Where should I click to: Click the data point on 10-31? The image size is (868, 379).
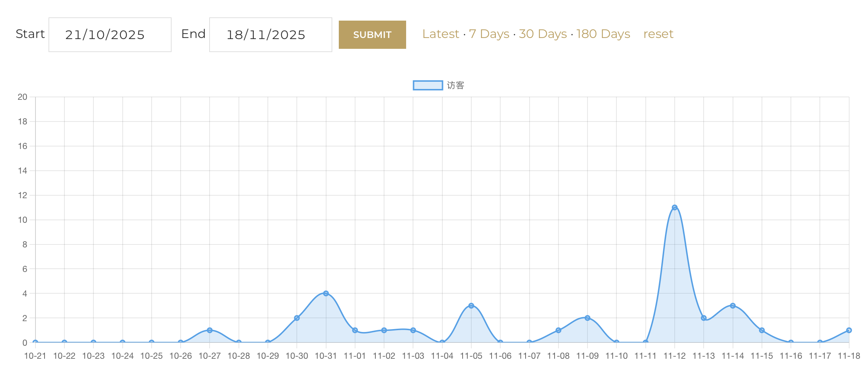pos(326,293)
